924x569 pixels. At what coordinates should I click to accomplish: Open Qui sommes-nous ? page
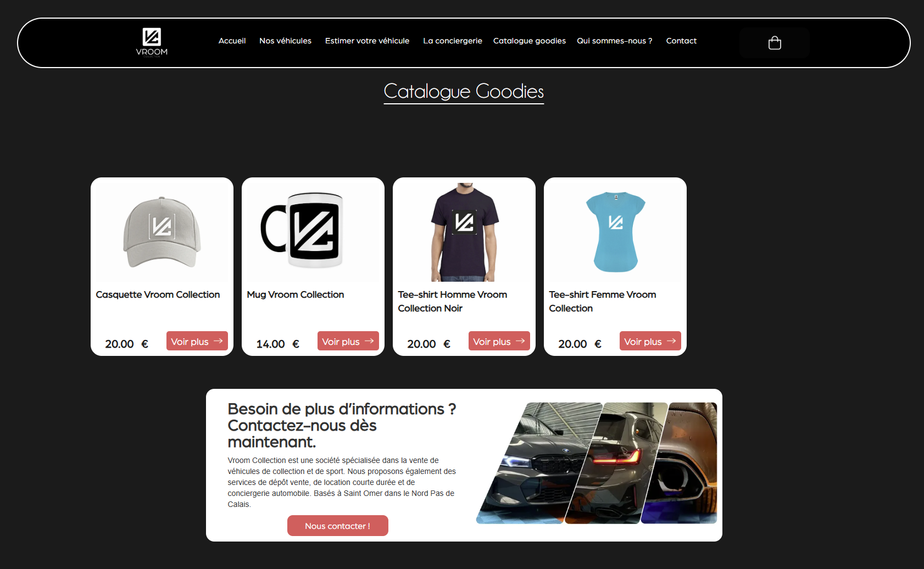(x=615, y=41)
